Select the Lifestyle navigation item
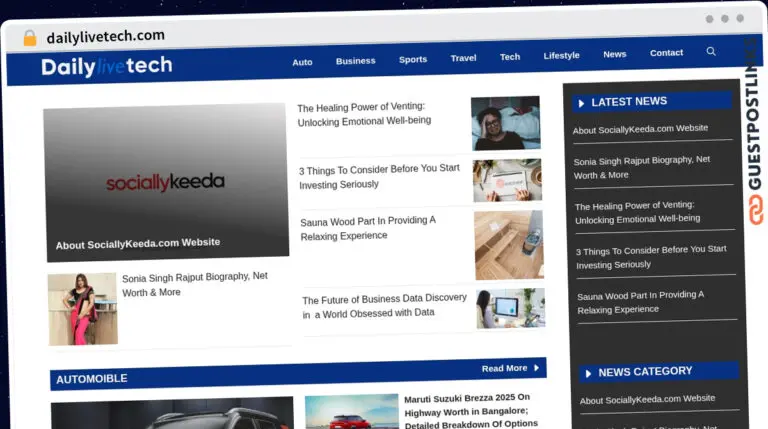768x429 pixels. point(561,56)
